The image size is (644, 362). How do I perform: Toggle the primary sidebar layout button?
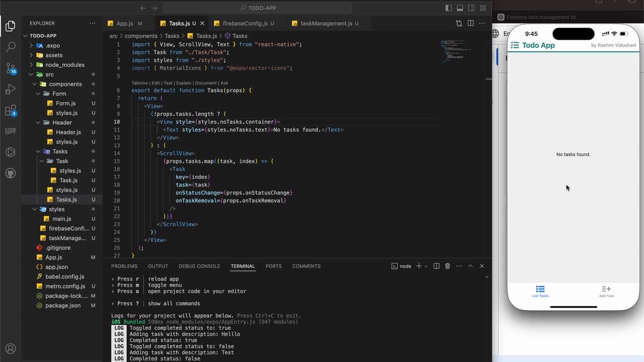click(449, 8)
